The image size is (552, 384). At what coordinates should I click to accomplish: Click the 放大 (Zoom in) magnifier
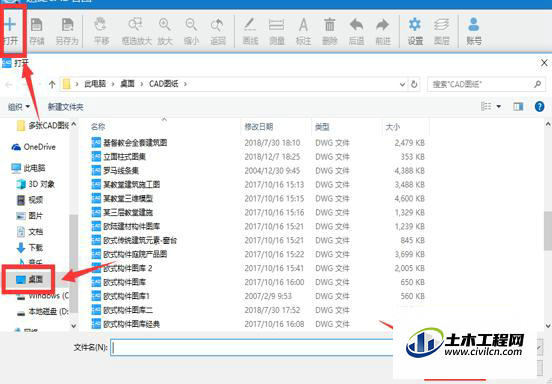[165, 31]
